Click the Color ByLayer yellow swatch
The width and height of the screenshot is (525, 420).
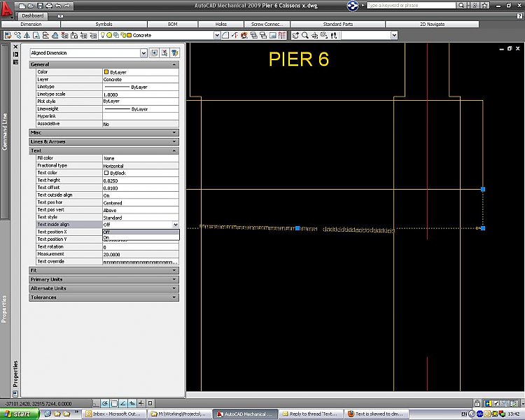point(106,72)
